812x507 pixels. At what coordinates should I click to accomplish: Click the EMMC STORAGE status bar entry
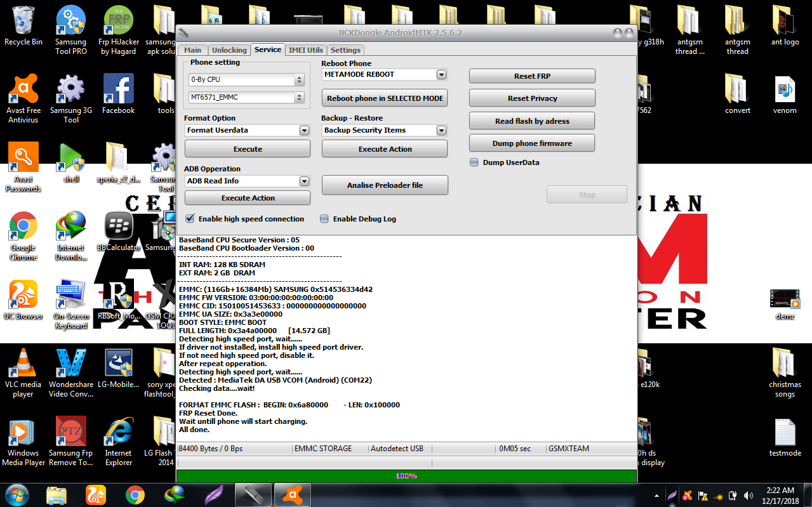pyautogui.click(x=323, y=449)
